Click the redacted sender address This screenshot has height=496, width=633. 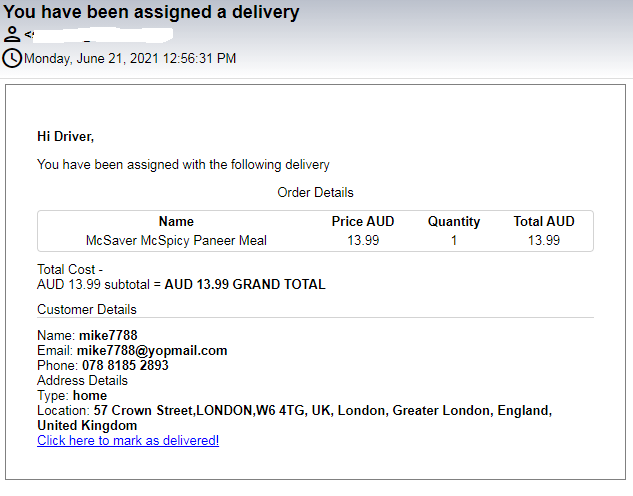click(x=100, y=35)
